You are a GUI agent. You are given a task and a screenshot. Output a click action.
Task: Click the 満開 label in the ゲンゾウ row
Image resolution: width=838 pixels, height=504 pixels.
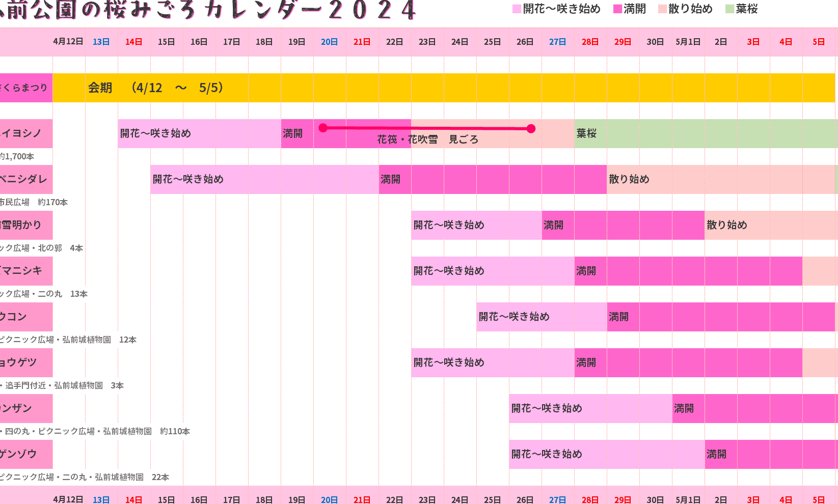coord(716,454)
